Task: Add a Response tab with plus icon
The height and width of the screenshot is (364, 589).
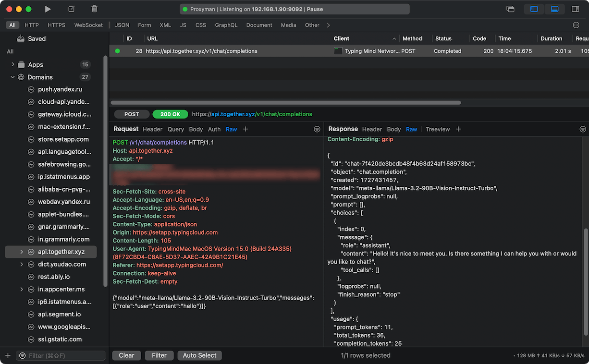Action: (x=458, y=129)
